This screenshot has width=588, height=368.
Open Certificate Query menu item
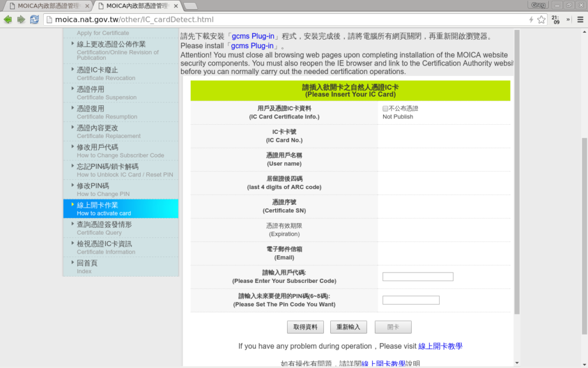click(99, 233)
